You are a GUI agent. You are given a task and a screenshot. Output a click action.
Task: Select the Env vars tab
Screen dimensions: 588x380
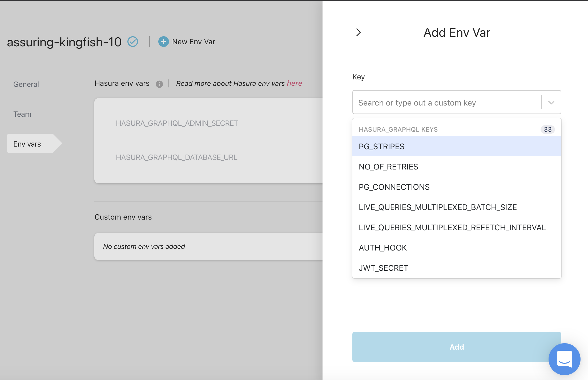34,144
